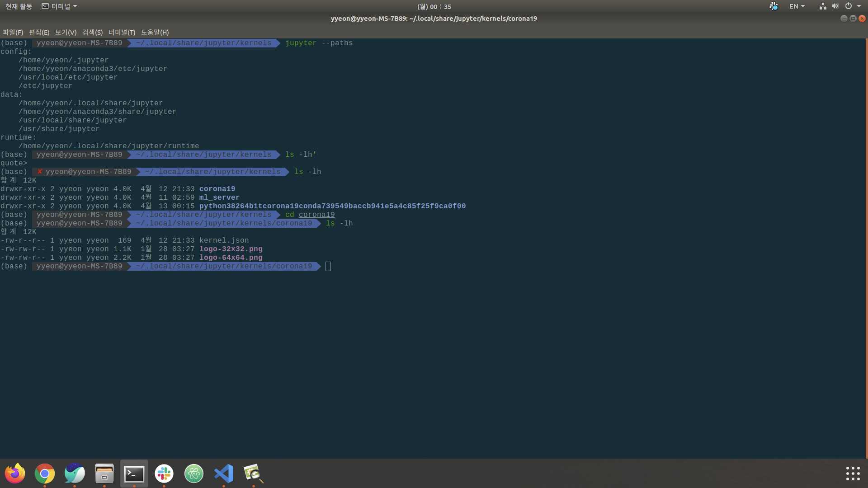Image resolution: width=868 pixels, height=488 pixels.
Task: Open the 편집(E) menu
Action: [x=39, y=32]
